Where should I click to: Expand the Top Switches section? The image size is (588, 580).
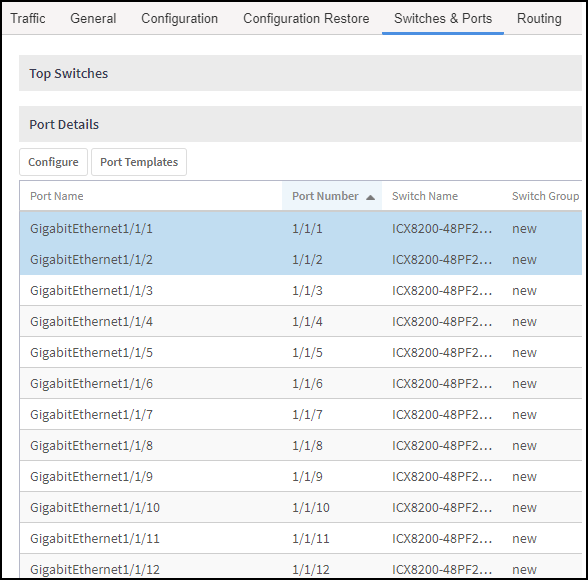click(300, 73)
